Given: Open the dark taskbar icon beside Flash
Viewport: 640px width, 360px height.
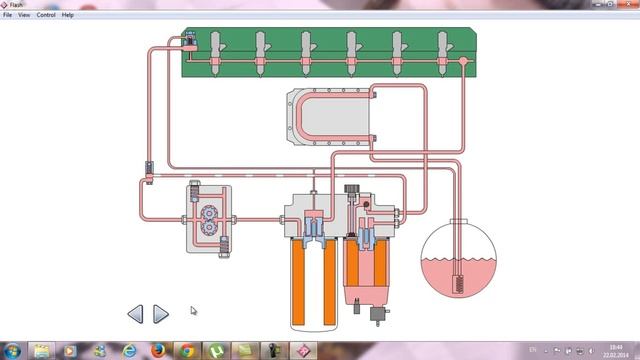Looking at the screenshot, I should click(274, 351).
